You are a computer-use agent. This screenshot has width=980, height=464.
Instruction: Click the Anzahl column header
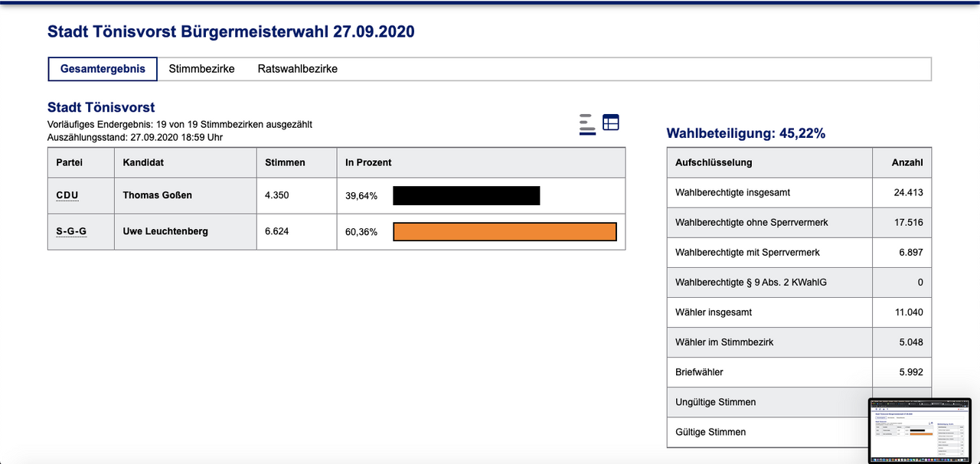tap(907, 162)
